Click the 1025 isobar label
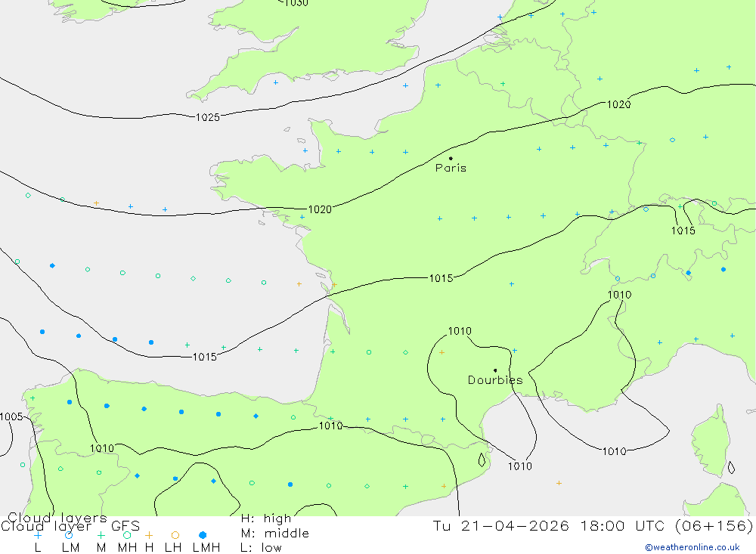The width and height of the screenshot is (756, 554). tap(208, 117)
